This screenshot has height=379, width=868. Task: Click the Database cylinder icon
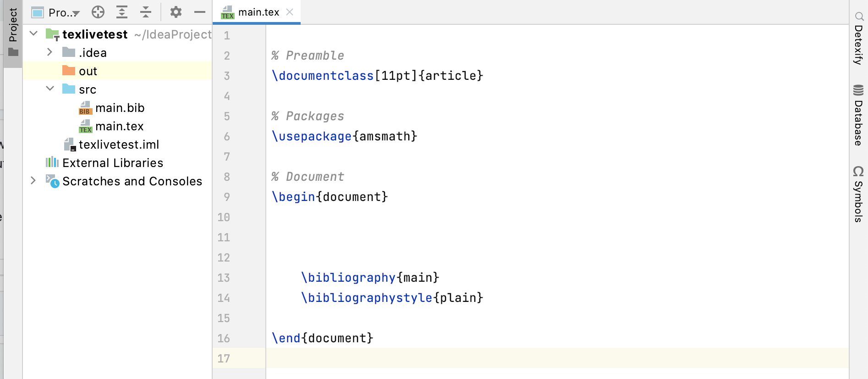click(858, 90)
